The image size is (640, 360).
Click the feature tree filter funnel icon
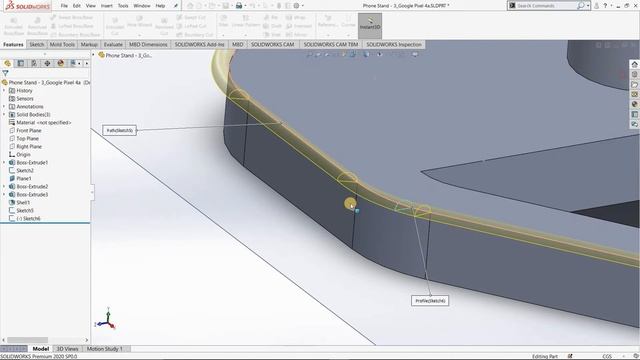[x=5, y=73]
